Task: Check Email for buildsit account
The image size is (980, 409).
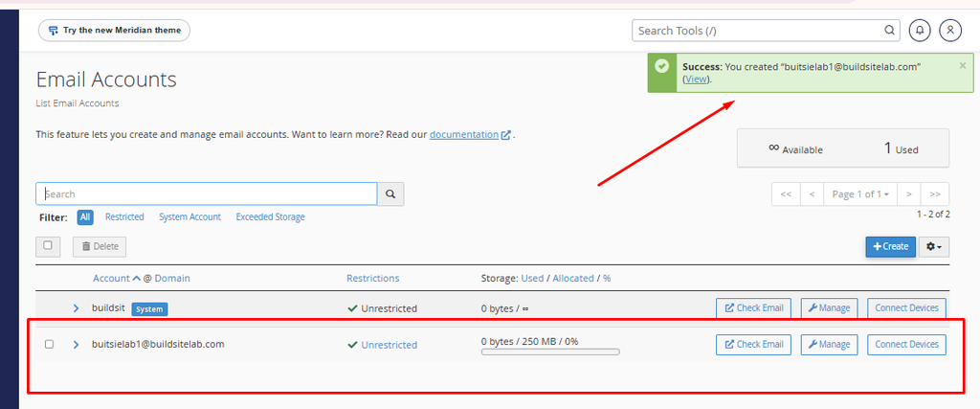Action: tap(754, 307)
